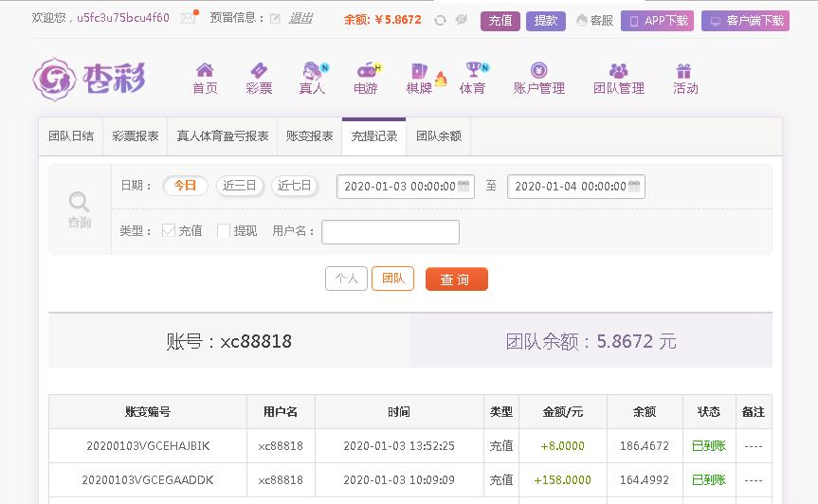Screen dimensions: 818x504
Task: Click the 用户名 input field
Action: (x=391, y=232)
